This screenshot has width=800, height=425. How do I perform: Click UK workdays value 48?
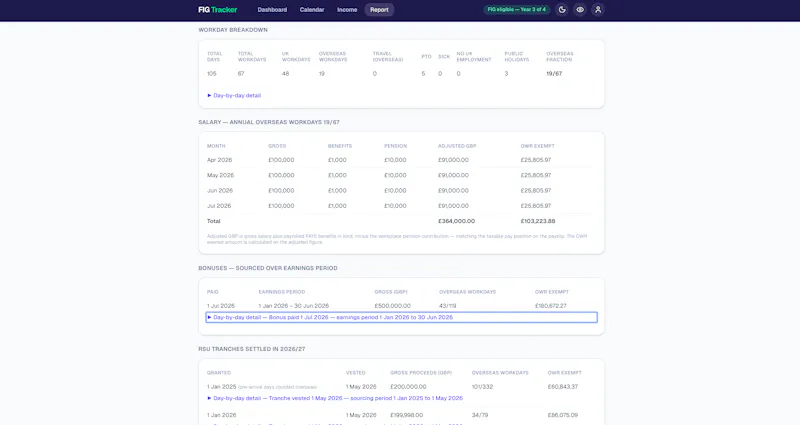285,73
